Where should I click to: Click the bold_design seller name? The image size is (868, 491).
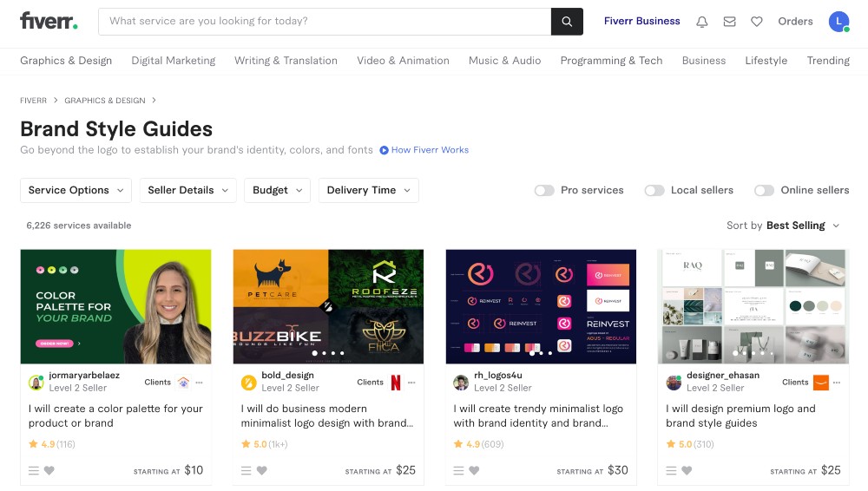click(x=288, y=376)
